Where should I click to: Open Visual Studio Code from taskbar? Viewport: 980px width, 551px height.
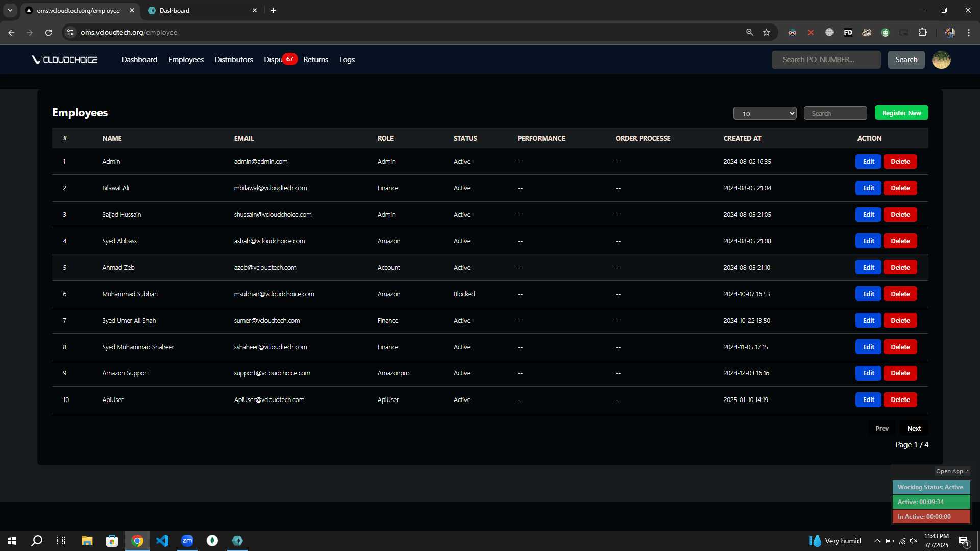[x=162, y=541]
